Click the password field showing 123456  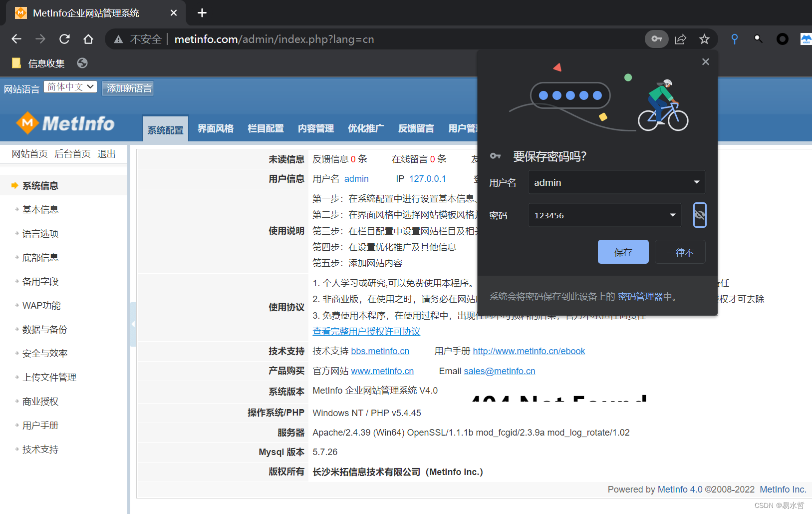[605, 215]
